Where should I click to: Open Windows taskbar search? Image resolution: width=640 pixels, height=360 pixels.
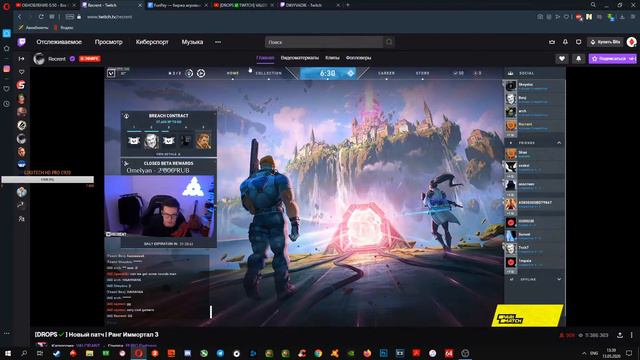[x=24, y=353]
